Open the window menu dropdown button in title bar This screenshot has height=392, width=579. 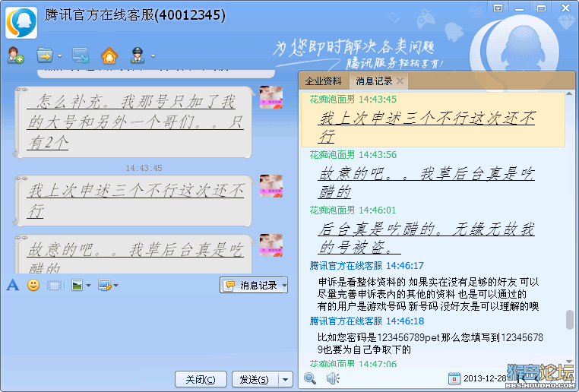click(498, 8)
